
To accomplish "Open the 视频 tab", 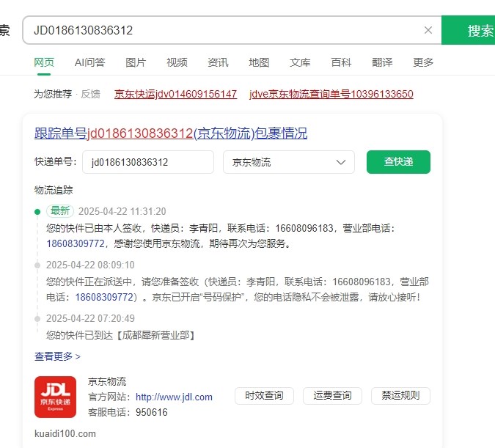I will [177, 62].
